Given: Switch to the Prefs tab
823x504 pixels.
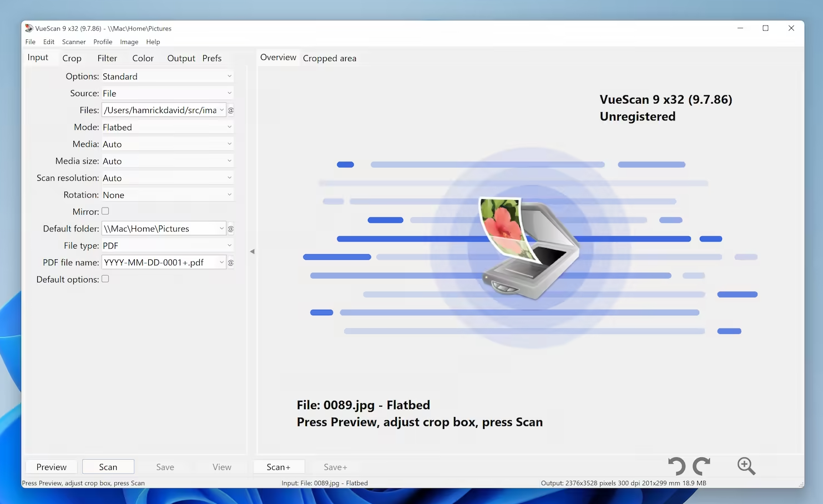Looking at the screenshot, I should (212, 58).
